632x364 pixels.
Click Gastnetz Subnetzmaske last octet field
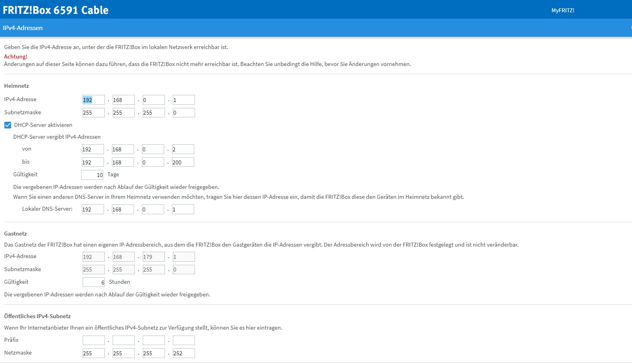(184, 270)
